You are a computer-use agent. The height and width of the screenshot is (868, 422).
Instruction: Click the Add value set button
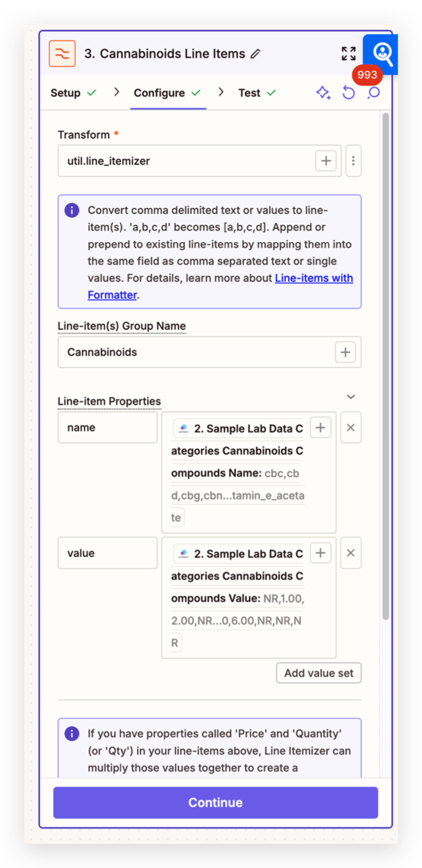point(319,673)
